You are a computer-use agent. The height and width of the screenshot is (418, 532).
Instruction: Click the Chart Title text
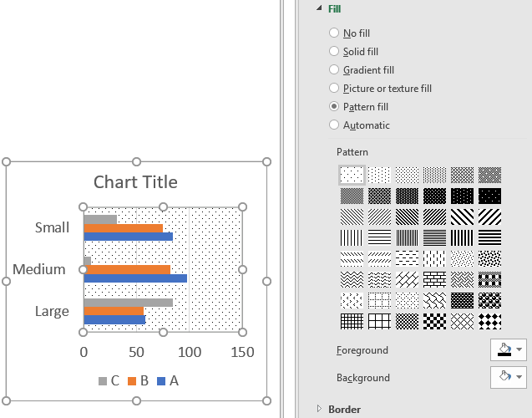click(135, 182)
